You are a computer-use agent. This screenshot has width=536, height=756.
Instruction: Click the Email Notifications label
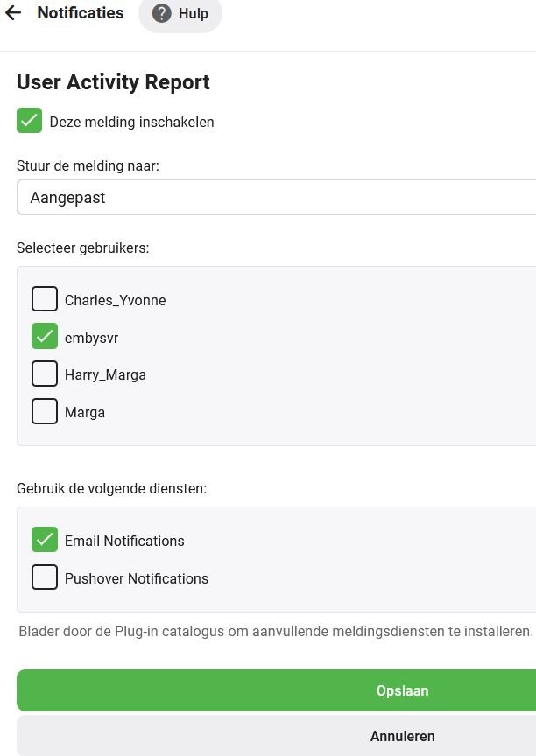[124, 541]
